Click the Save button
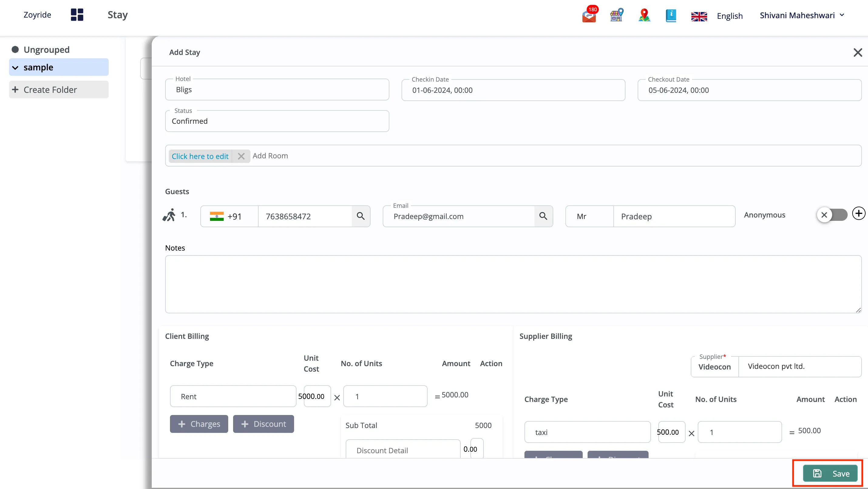The height and width of the screenshot is (489, 868). 830,473
